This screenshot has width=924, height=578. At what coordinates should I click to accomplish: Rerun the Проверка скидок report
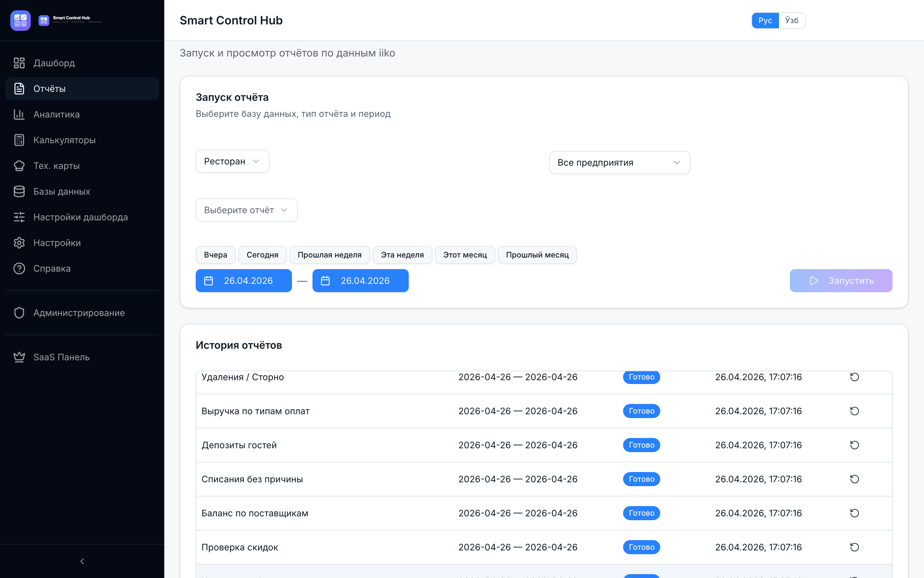(854, 547)
